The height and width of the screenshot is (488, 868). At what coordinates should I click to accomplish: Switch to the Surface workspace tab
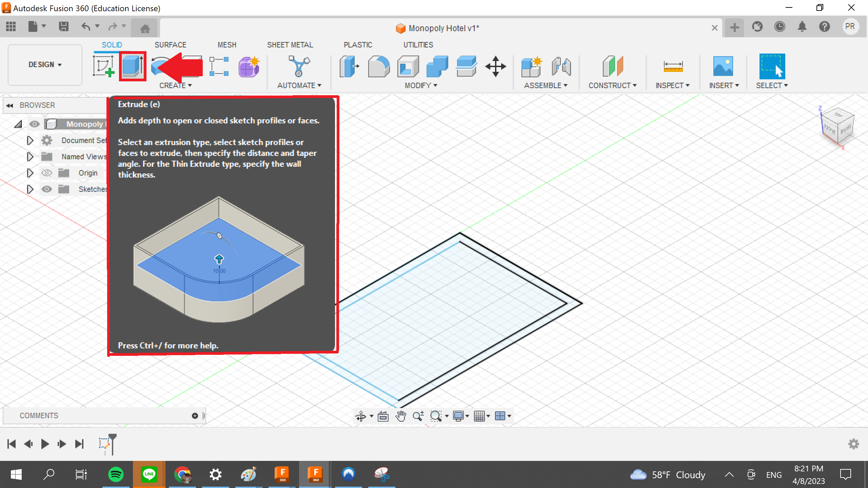coord(170,45)
